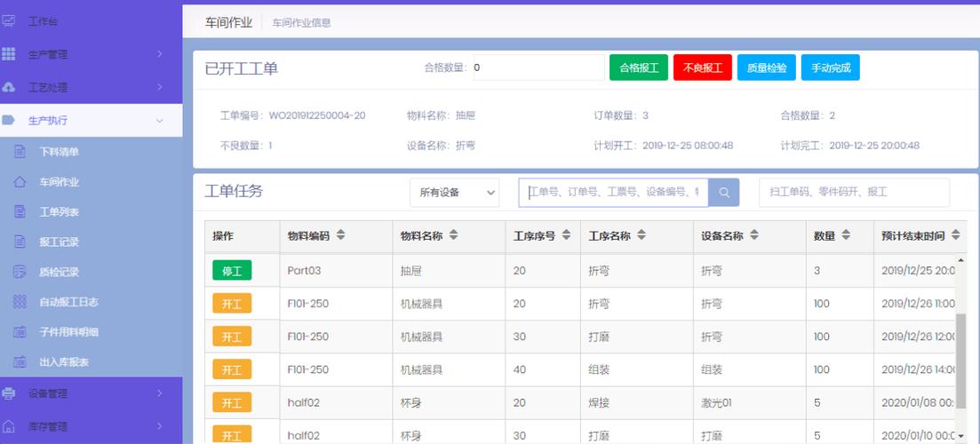This screenshot has height=444, width=980.
Task: Click the 工作台 monitor icon in sidebar
Action: tap(9, 21)
